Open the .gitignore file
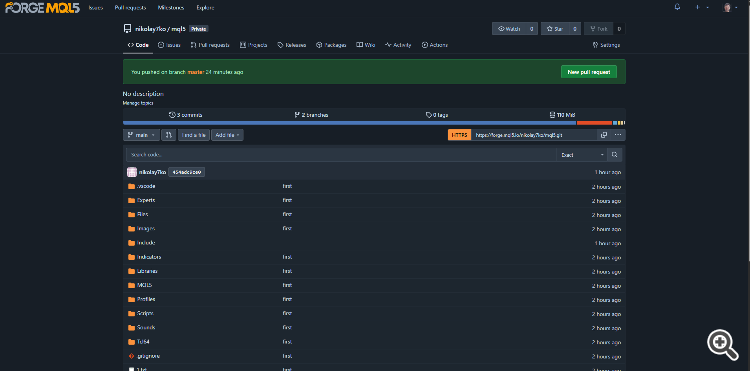The image size is (750, 371). pyautogui.click(x=148, y=356)
